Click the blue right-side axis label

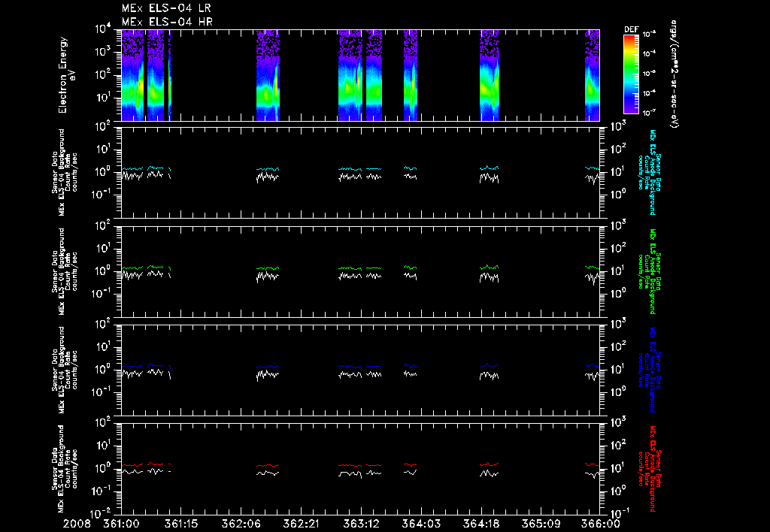tap(649, 370)
